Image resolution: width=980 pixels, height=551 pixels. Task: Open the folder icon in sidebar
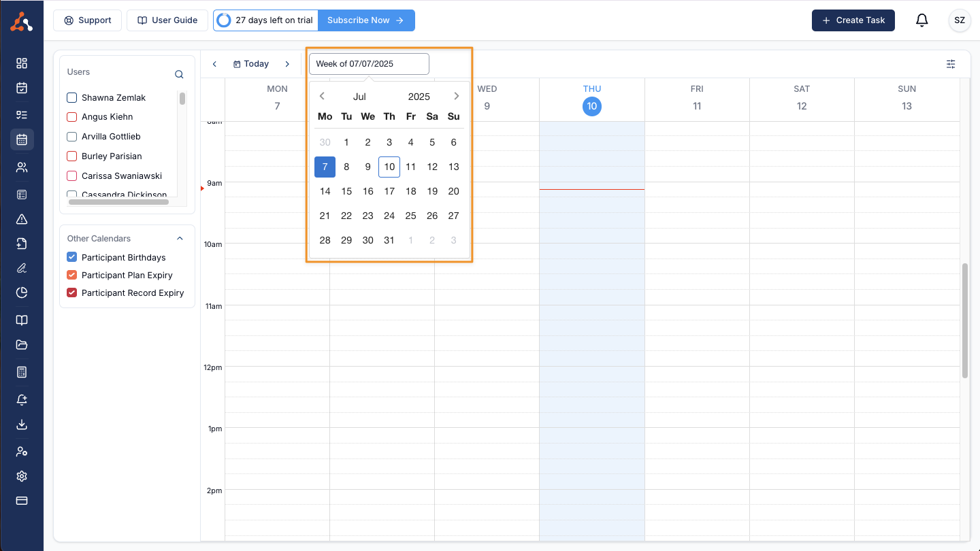(22, 345)
